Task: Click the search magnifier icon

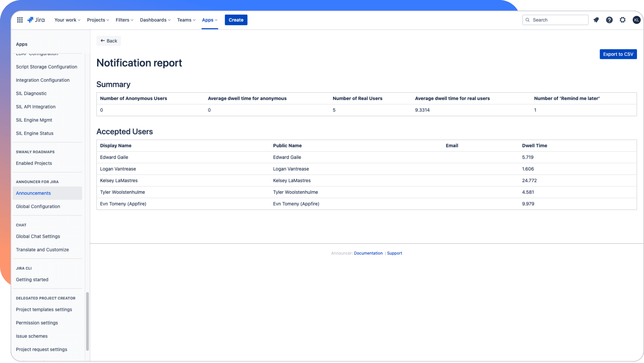Action: (x=527, y=20)
